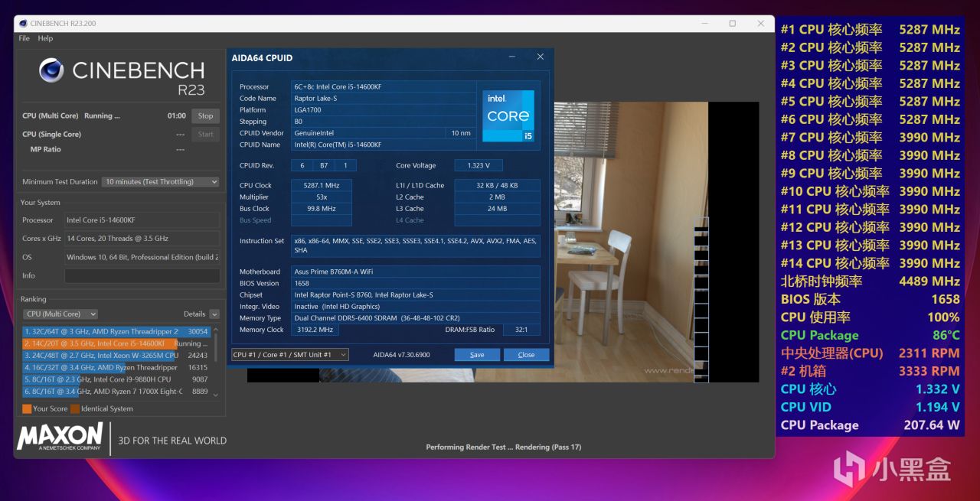Close AIDA64 CPUID with the X icon
980x501 pixels.
tap(540, 57)
